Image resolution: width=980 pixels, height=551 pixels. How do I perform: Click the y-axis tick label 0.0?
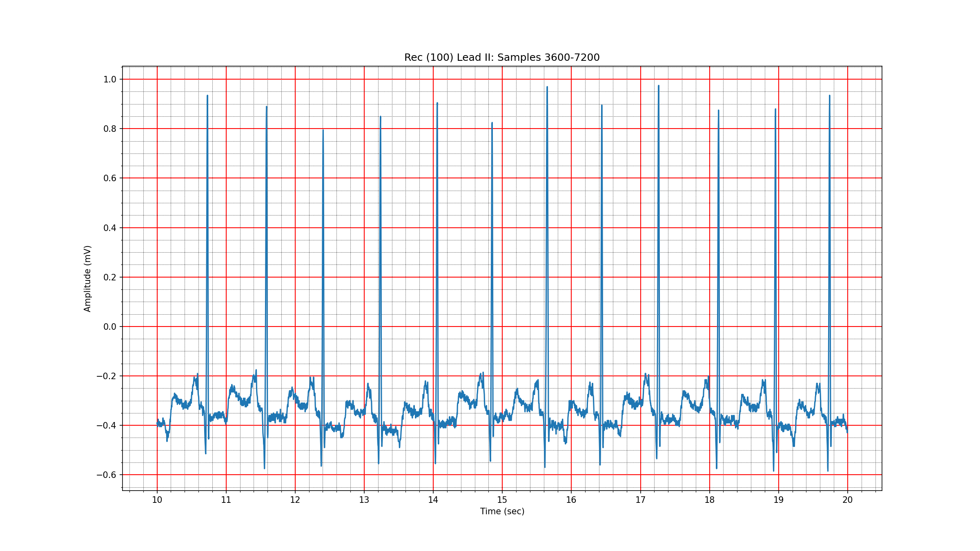click(x=110, y=327)
